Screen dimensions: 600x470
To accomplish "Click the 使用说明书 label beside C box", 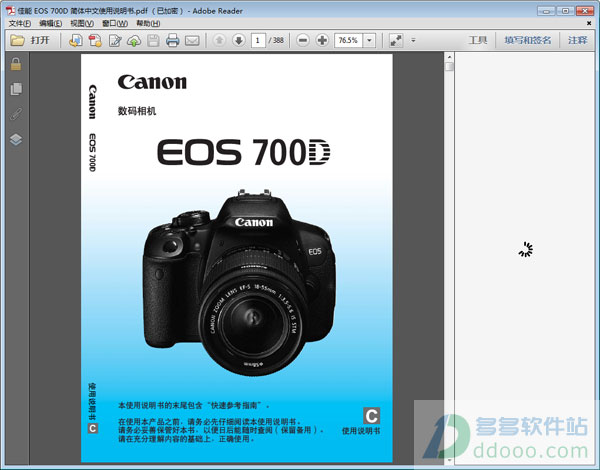I will point(360,431).
